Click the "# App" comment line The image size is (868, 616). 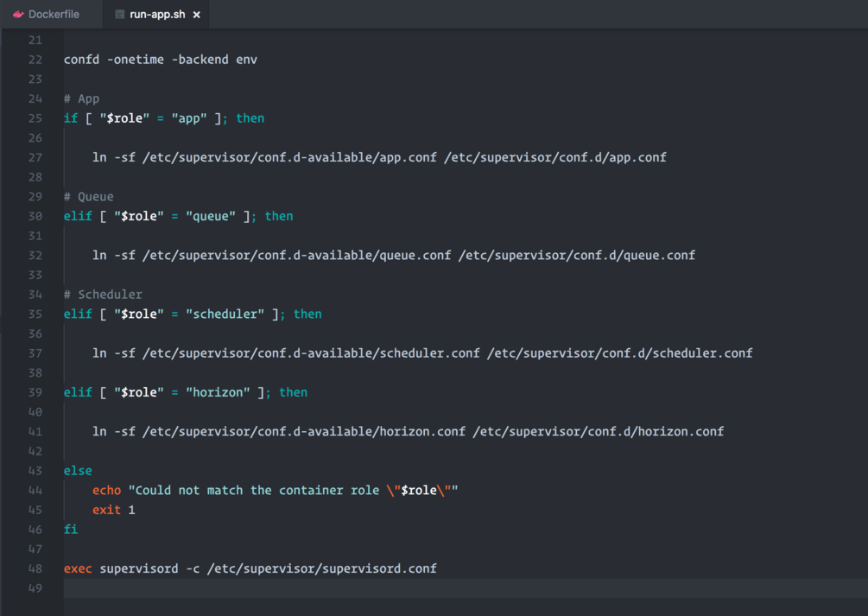(82, 98)
